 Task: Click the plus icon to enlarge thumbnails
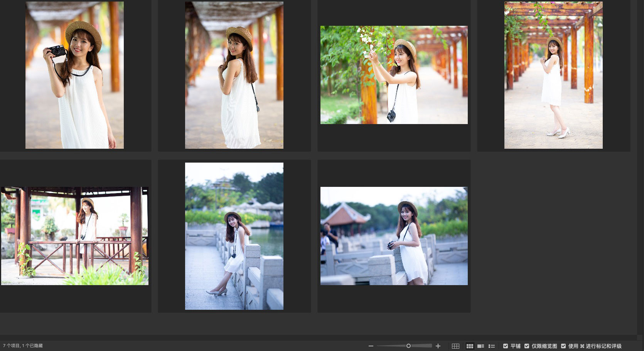click(x=438, y=346)
